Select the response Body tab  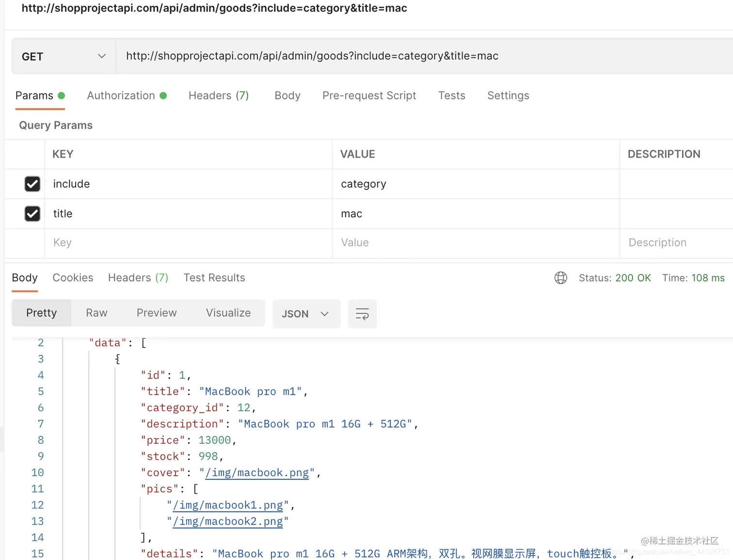25,278
